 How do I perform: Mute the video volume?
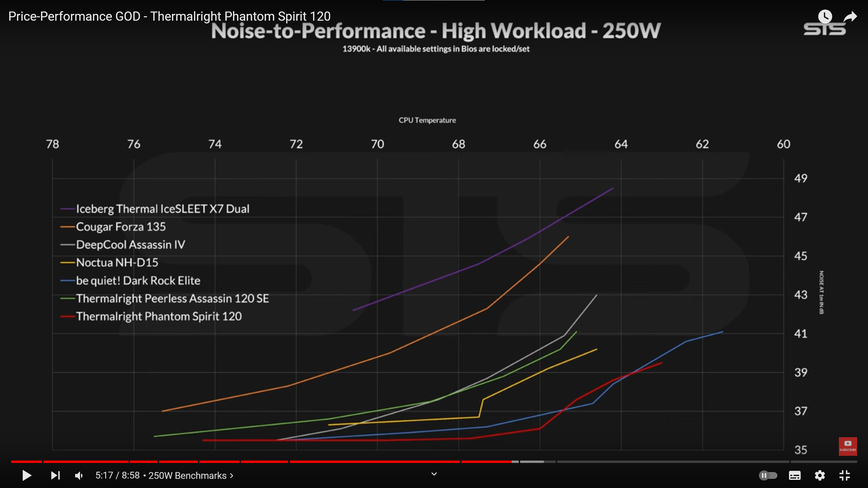click(79, 475)
